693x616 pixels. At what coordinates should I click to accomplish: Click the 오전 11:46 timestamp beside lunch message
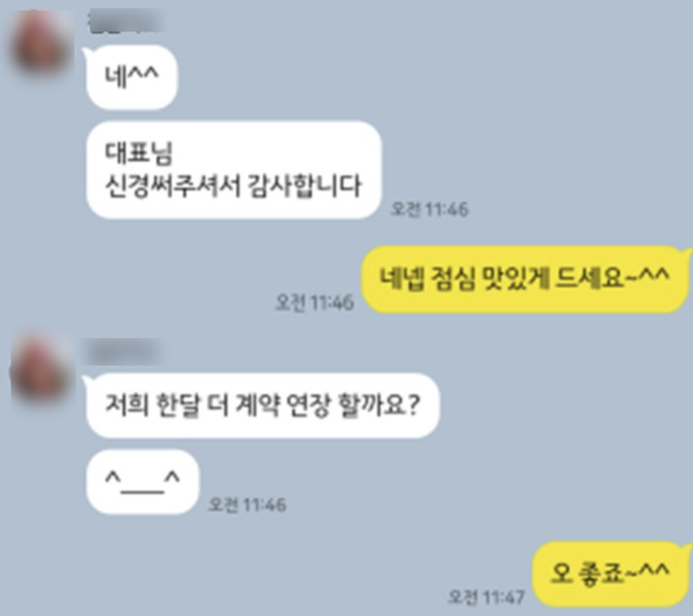point(315,303)
